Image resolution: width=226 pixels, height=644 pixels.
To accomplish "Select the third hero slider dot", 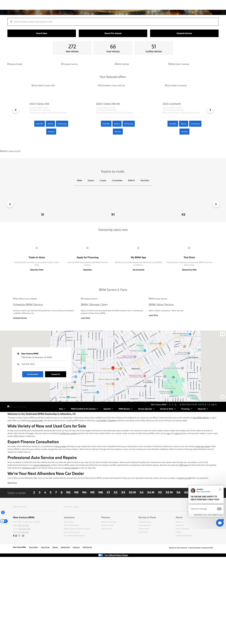I will click(x=116, y=12).
